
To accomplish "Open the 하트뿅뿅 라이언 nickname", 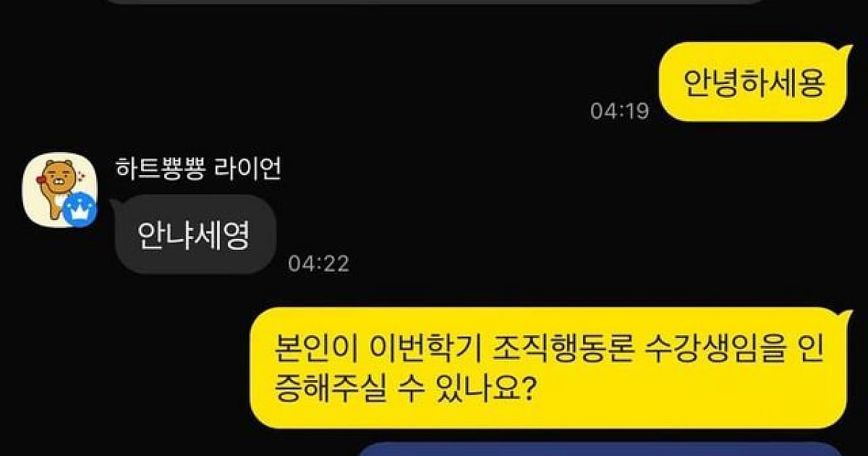I will pos(198,169).
